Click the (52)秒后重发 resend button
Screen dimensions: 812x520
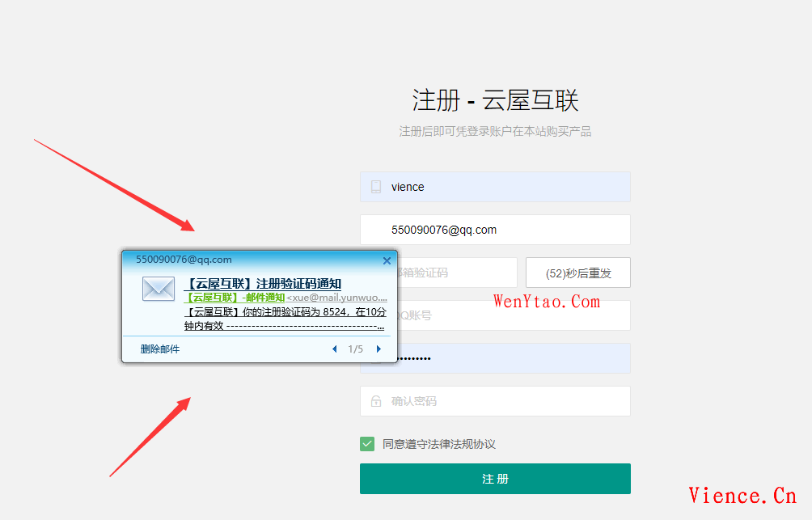point(578,273)
